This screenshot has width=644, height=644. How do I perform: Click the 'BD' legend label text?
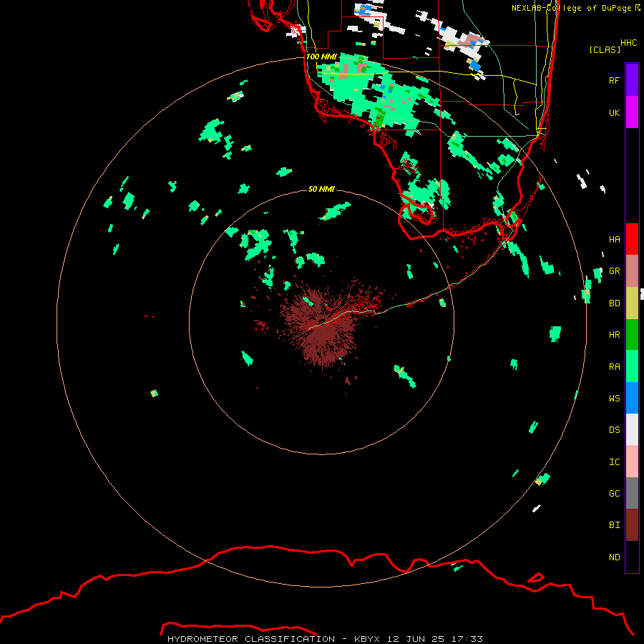615,303
